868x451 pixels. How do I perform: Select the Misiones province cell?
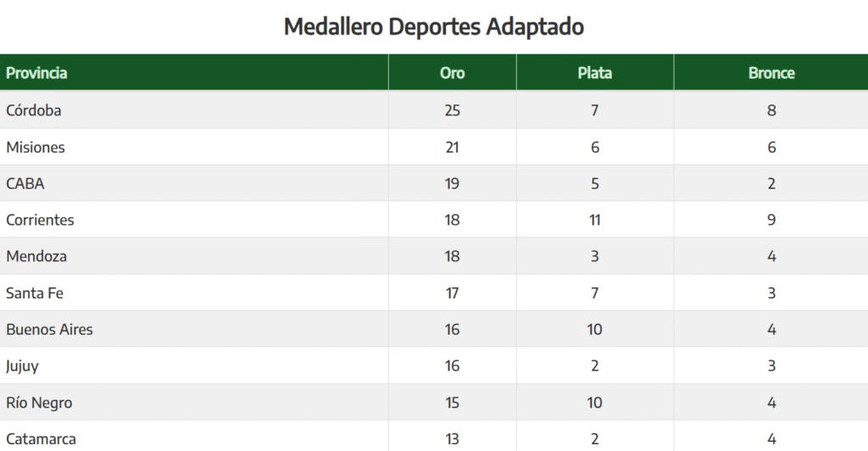[x=36, y=148]
